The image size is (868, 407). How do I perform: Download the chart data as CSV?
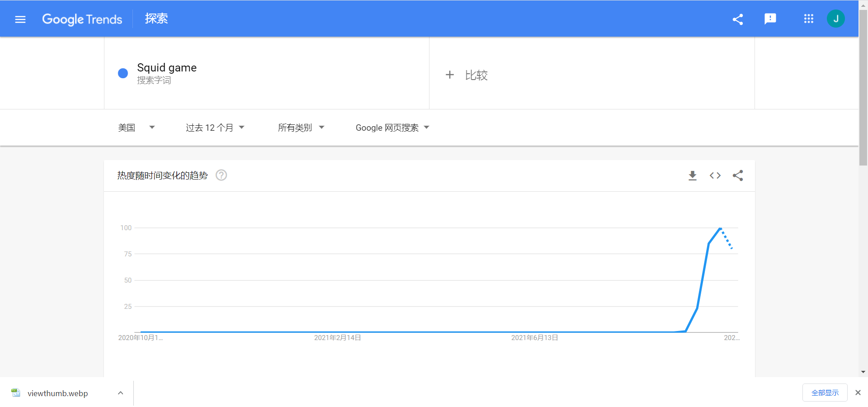[x=693, y=175]
